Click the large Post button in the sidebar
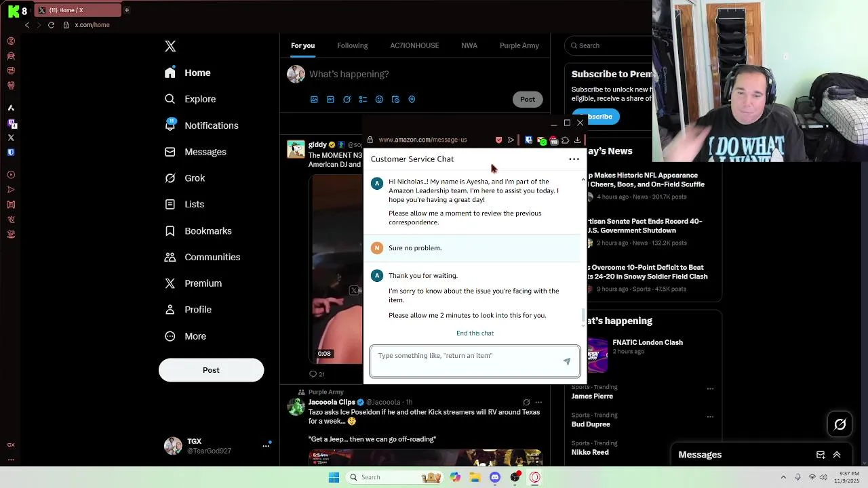Screen dimensions: 868x488 pyautogui.click(x=211, y=370)
